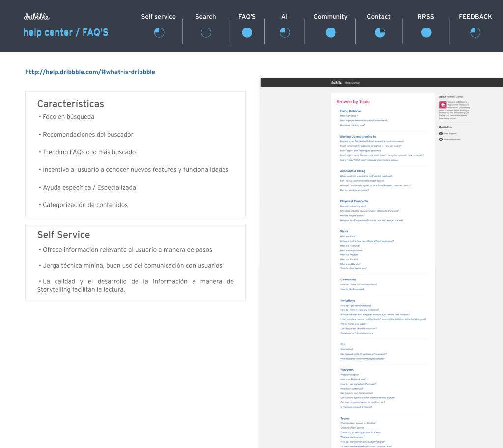Select the FAQ'S header tab

247,17
